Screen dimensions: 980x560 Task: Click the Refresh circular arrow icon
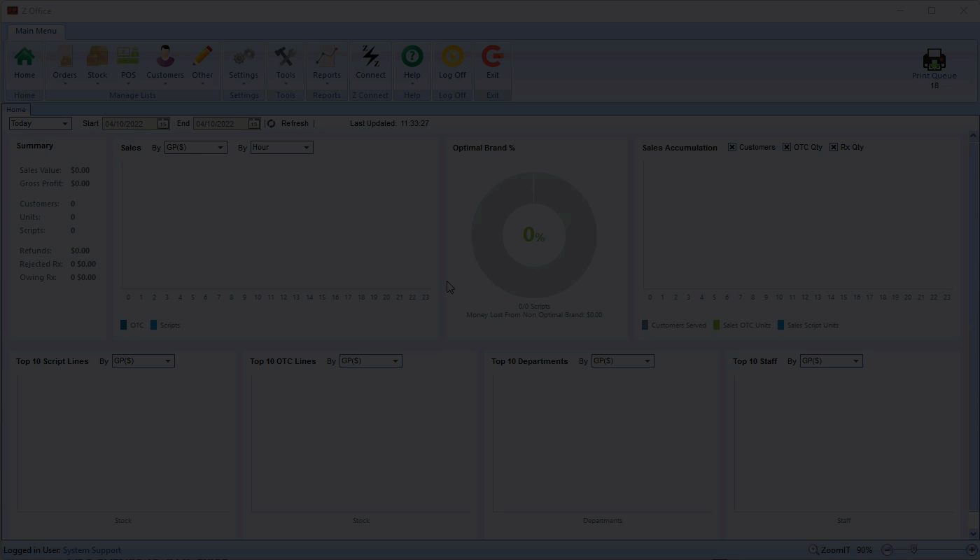coord(271,124)
